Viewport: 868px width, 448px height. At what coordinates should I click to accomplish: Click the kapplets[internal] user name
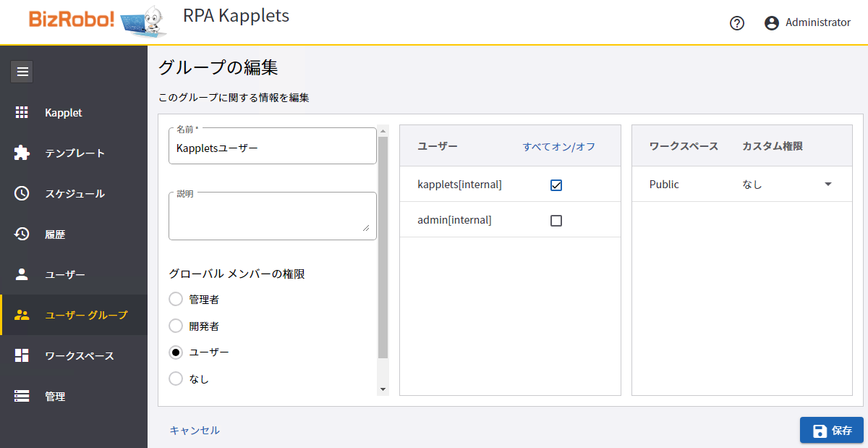point(460,185)
